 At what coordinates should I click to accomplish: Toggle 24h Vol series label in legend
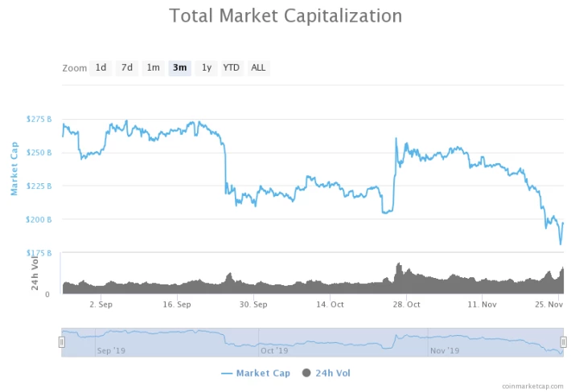pyautogui.click(x=333, y=373)
